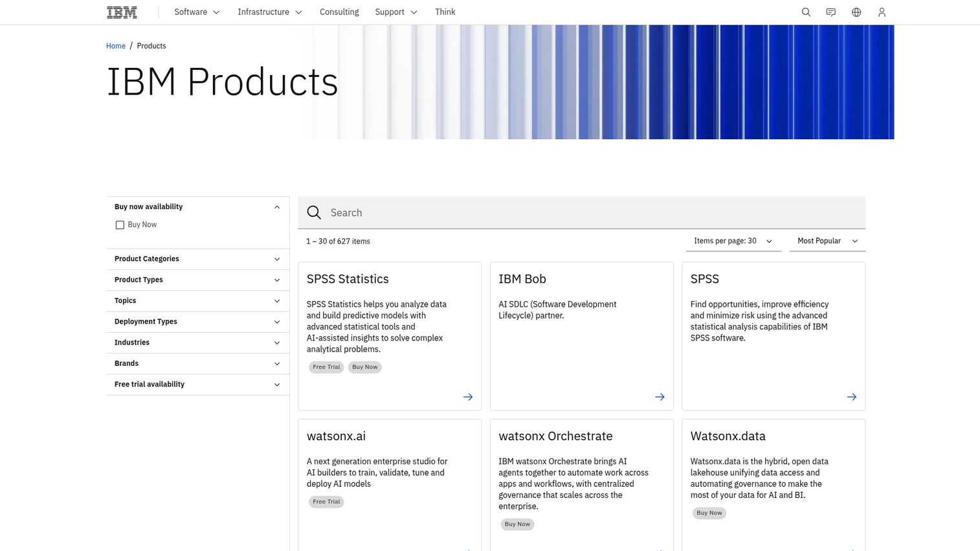Click Free Trial tag on watsonx.ai card
The height and width of the screenshot is (551, 980).
point(326,502)
